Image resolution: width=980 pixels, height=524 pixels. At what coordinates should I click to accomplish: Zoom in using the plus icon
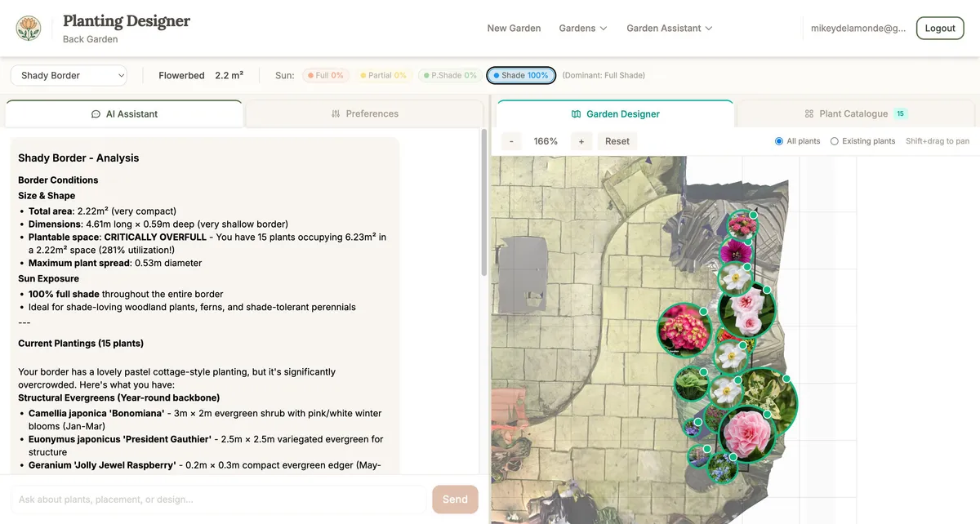[x=581, y=140]
